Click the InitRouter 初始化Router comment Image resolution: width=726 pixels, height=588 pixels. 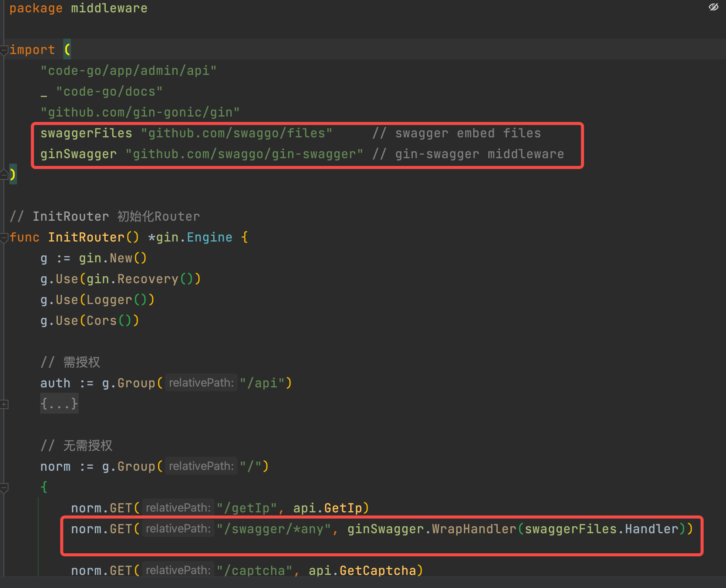[105, 216]
